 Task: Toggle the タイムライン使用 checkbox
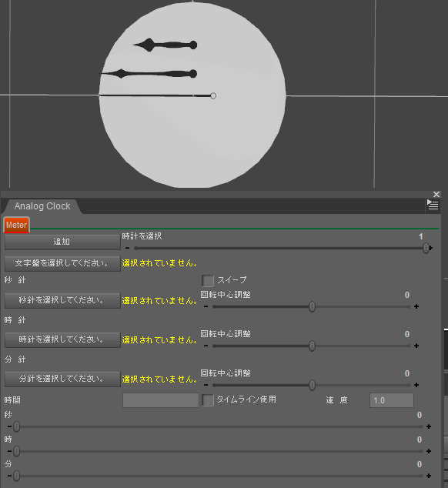(208, 400)
